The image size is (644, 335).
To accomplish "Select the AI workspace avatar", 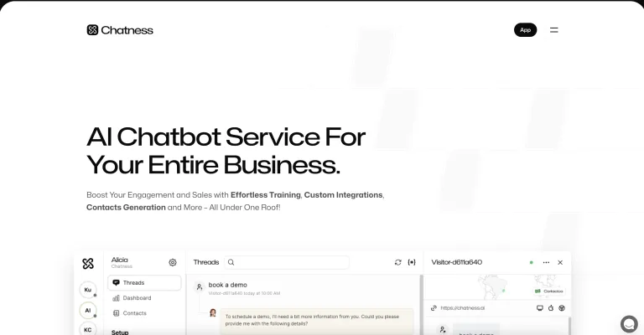I will (88, 310).
